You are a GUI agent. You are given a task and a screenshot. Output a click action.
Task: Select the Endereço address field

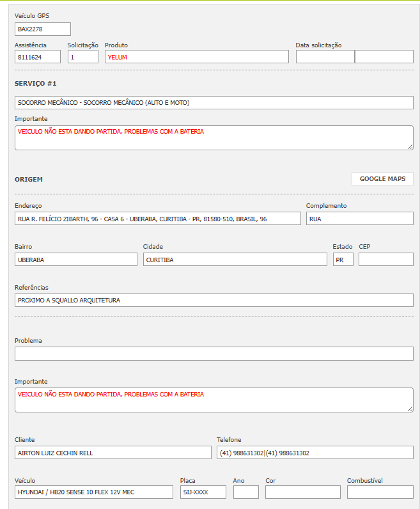tap(157, 219)
